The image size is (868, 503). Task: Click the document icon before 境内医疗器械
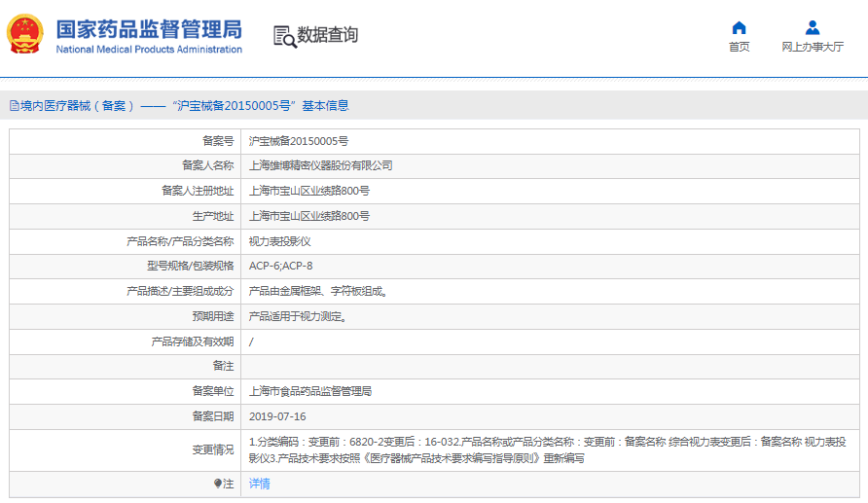14,106
